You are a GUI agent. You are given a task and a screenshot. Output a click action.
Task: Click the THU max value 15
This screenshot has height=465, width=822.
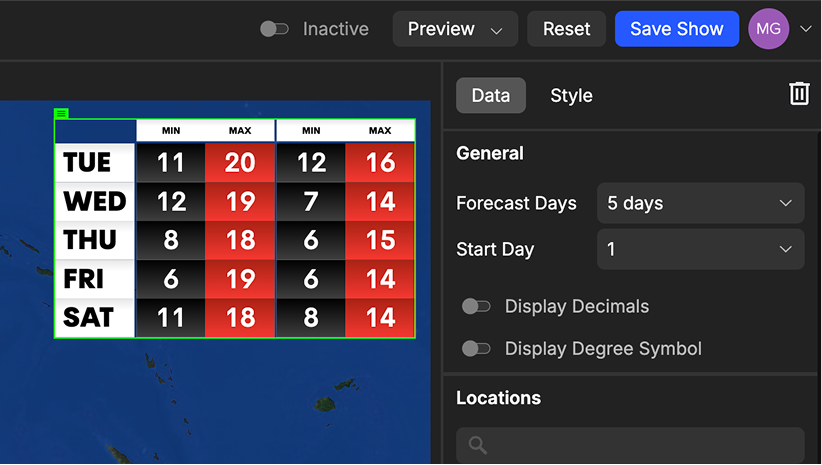coord(380,240)
